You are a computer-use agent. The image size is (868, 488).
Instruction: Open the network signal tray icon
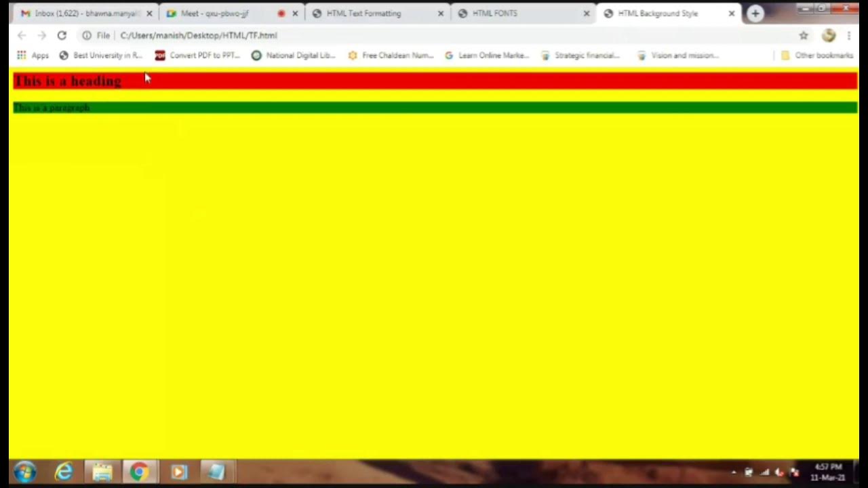tap(764, 472)
